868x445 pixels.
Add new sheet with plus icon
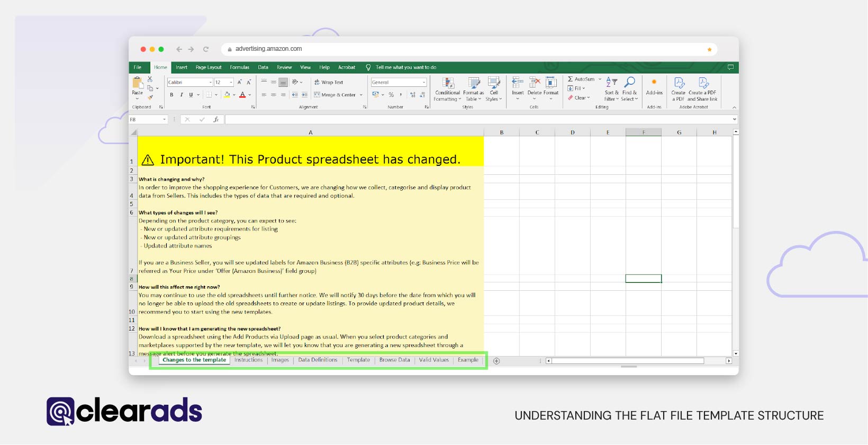pyautogui.click(x=496, y=361)
